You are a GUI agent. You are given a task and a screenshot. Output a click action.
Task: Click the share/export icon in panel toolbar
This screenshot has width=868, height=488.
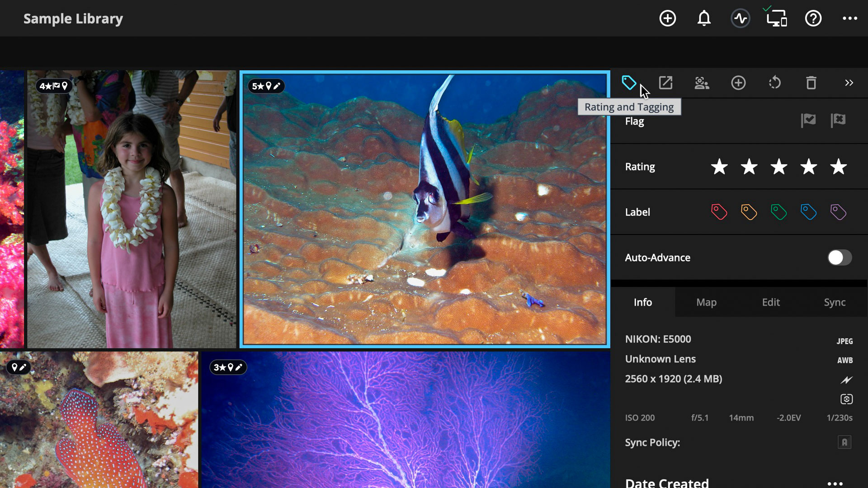coord(665,83)
